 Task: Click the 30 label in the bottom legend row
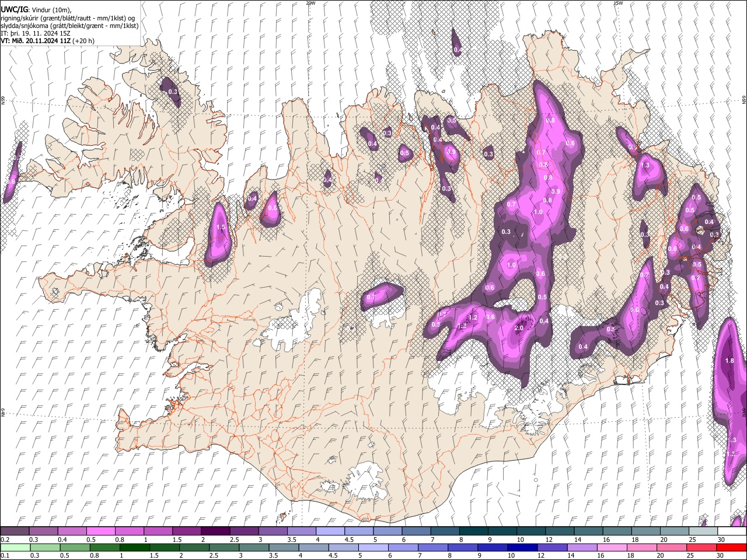pyautogui.click(x=721, y=555)
